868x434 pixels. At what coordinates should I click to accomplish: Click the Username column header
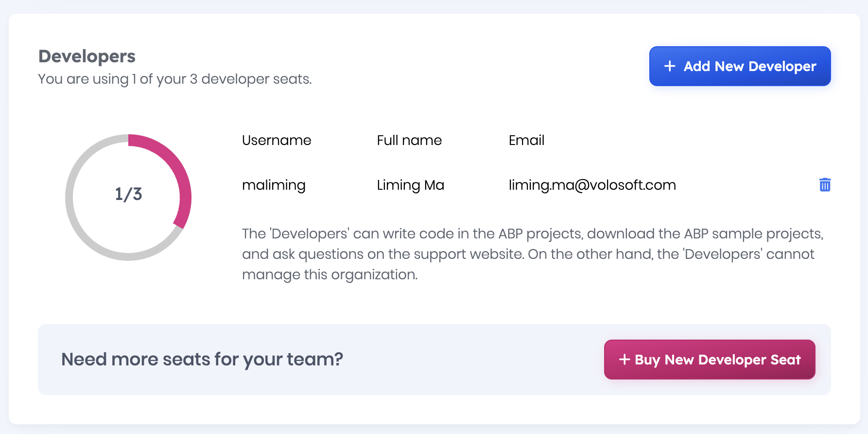(x=277, y=140)
